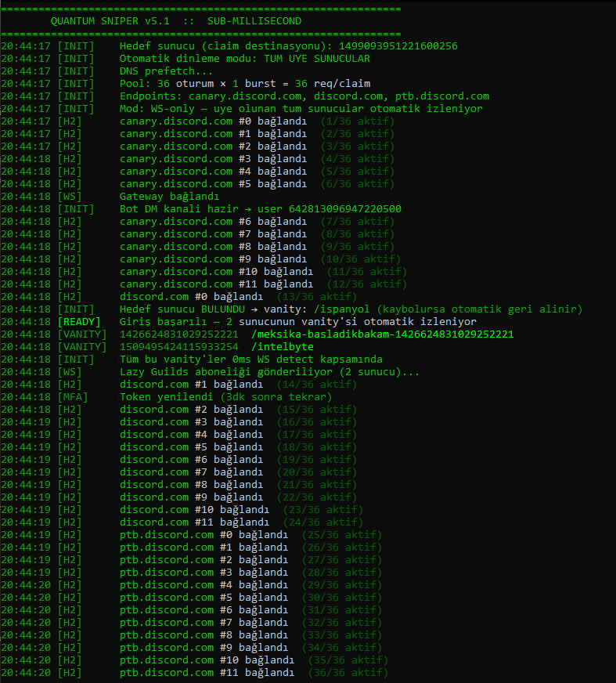Select the '(11/36 aktif)' counter

pos(366,272)
